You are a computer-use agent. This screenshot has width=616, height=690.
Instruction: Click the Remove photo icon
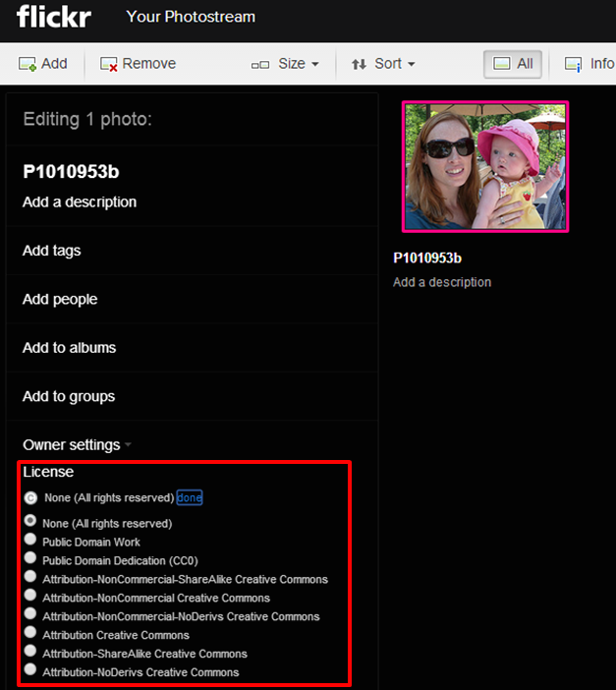pyautogui.click(x=109, y=64)
